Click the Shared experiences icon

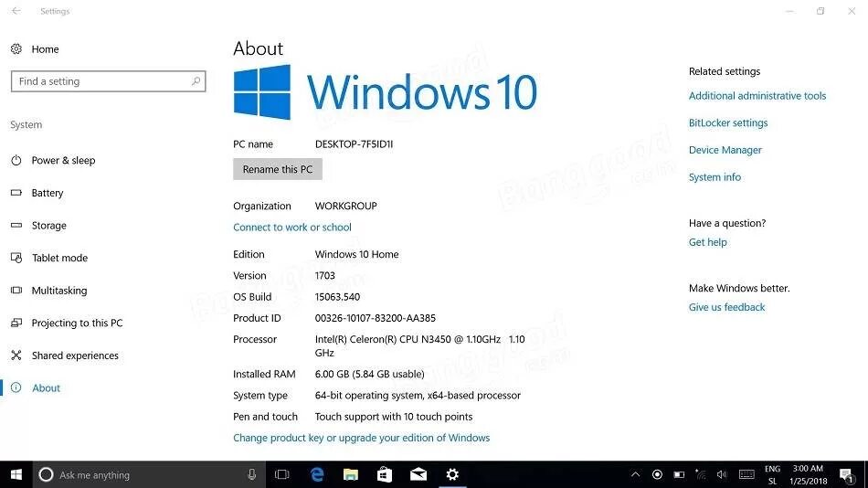coord(16,355)
